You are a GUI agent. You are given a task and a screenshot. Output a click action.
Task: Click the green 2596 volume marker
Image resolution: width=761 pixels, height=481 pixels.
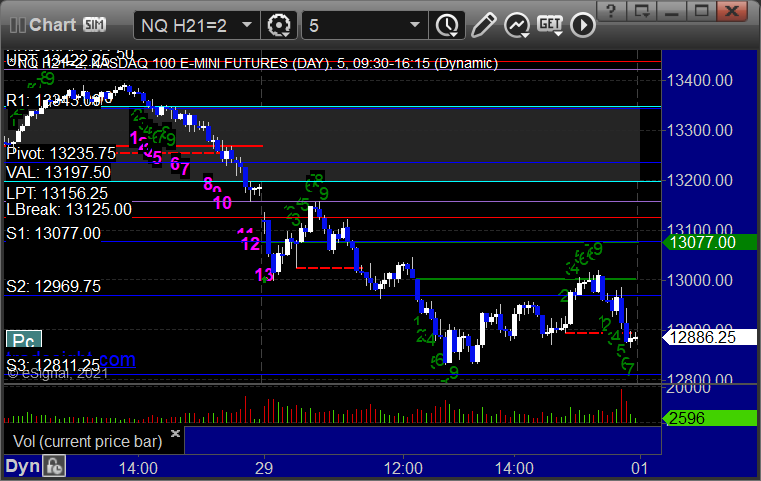[710, 418]
